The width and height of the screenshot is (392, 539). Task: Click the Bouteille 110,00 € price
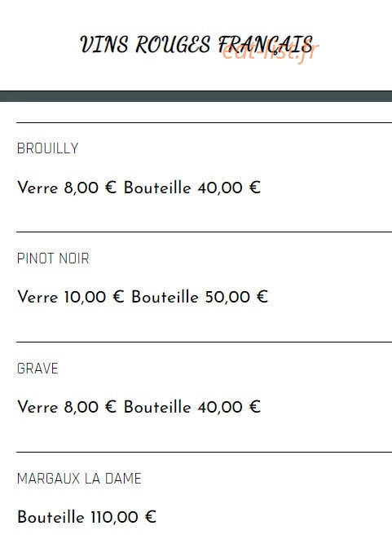[x=86, y=517]
